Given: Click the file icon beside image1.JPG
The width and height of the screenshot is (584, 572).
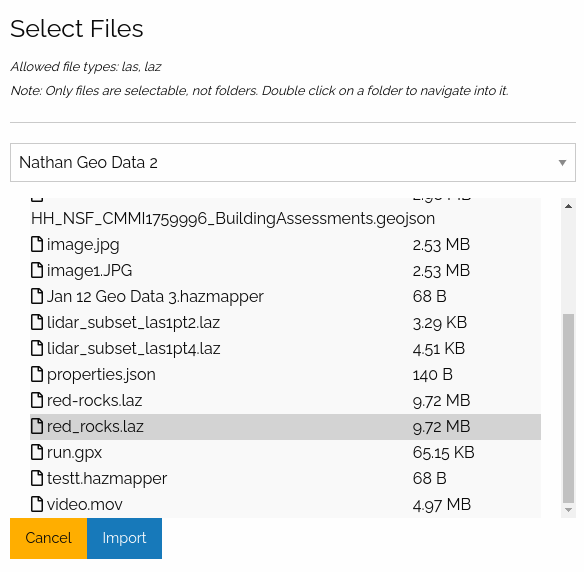Looking at the screenshot, I should [36, 270].
